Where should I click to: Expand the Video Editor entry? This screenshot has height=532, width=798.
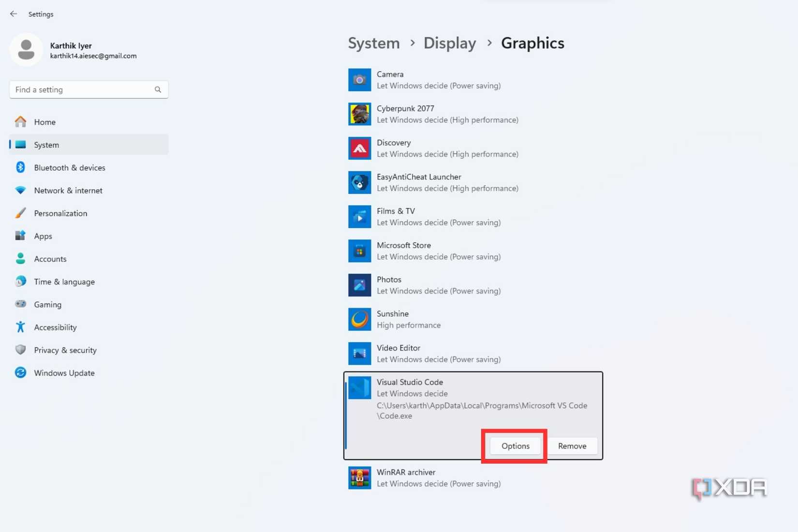[x=473, y=354]
